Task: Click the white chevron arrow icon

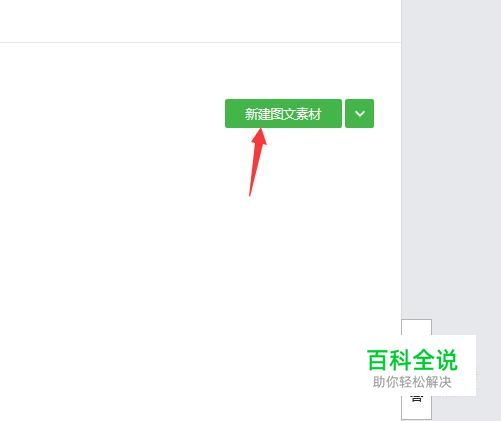Action: (x=360, y=114)
